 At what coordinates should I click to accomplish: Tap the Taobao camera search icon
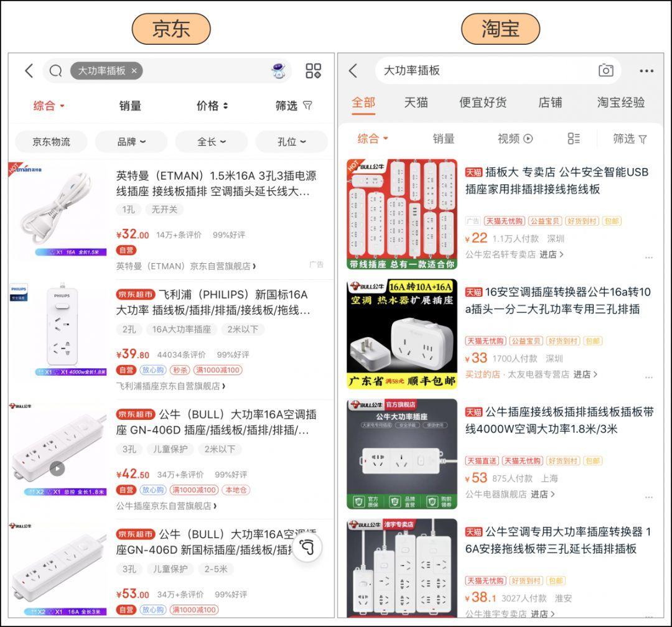tap(605, 70)
